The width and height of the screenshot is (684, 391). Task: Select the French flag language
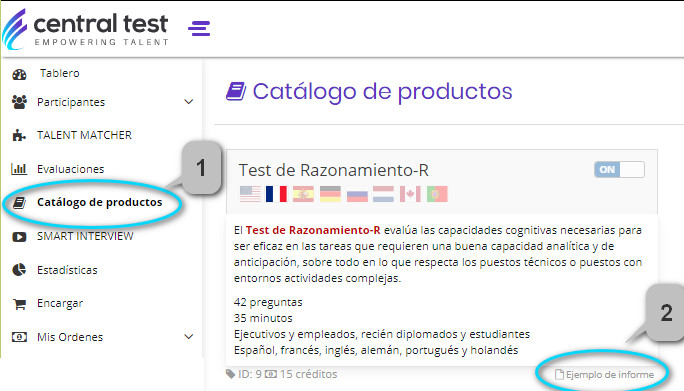[x=276, y=194]
